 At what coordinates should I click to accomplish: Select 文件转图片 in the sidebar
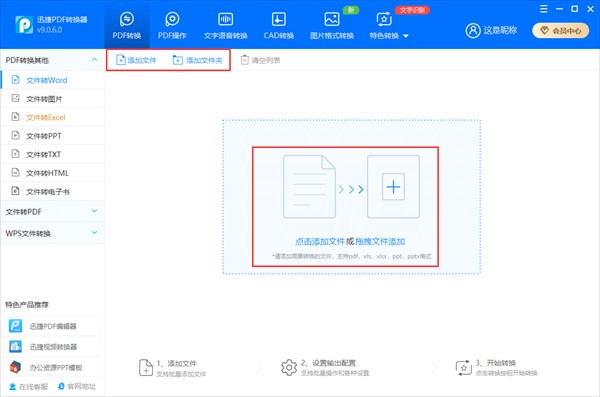(52, 99)
